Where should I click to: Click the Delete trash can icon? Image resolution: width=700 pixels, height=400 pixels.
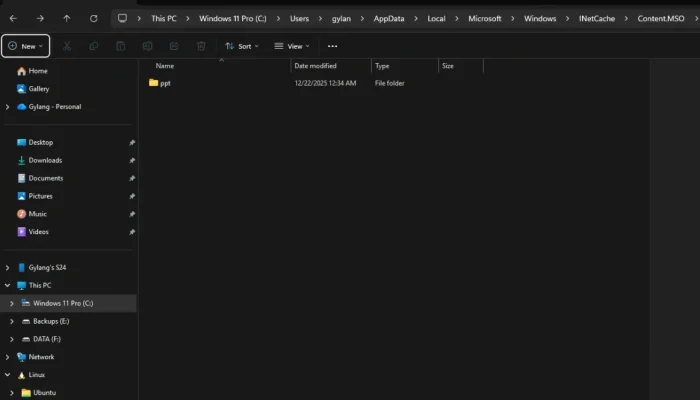201,46
